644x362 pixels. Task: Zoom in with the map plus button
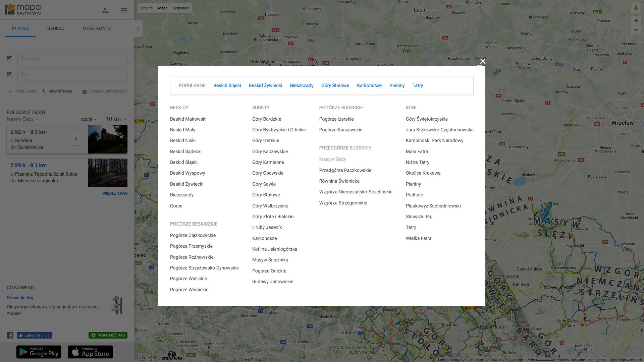coord(636,21)
